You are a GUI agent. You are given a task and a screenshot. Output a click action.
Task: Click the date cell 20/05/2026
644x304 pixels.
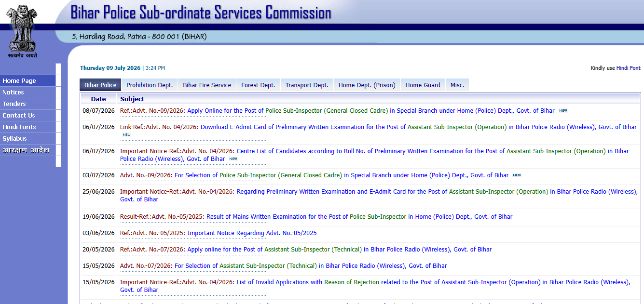click(x=98, y=250)
